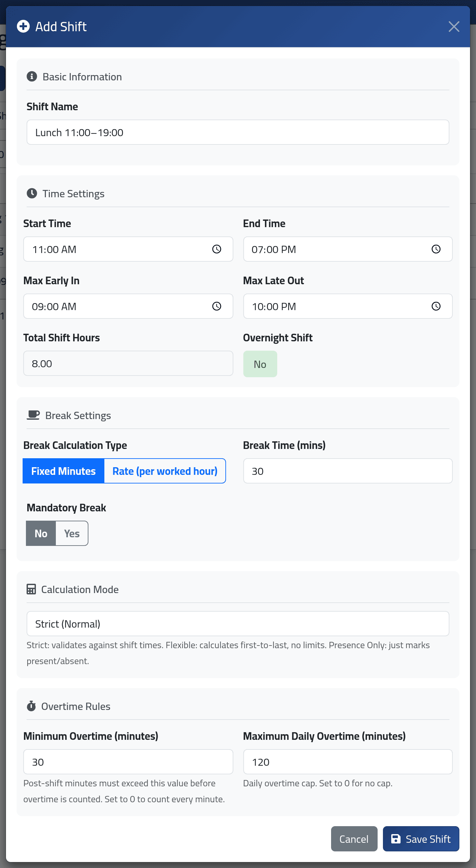Image resolution: width=476 pixels, height=868 pixels.
Task: Click the Max Late Out field
Action: 347,306
